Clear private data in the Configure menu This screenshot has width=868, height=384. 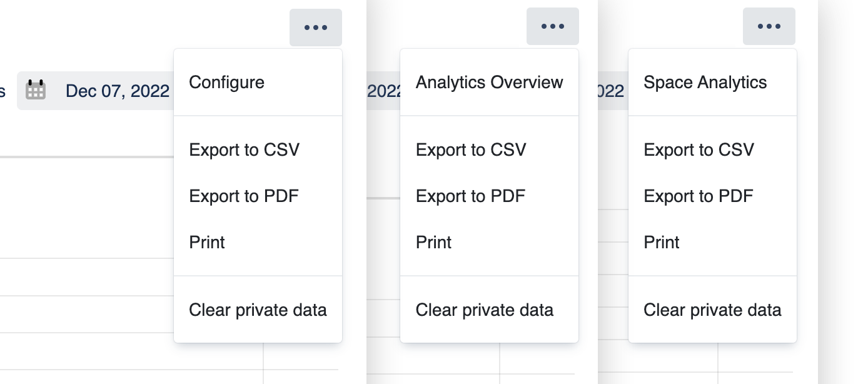258,310
